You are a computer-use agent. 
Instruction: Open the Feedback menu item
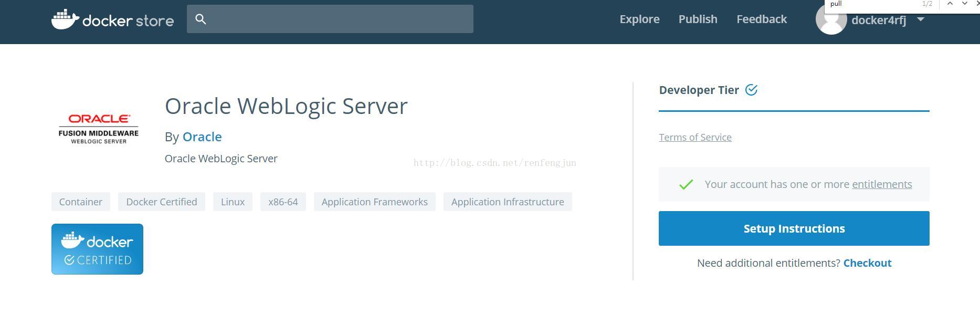(x=762, y=19)
